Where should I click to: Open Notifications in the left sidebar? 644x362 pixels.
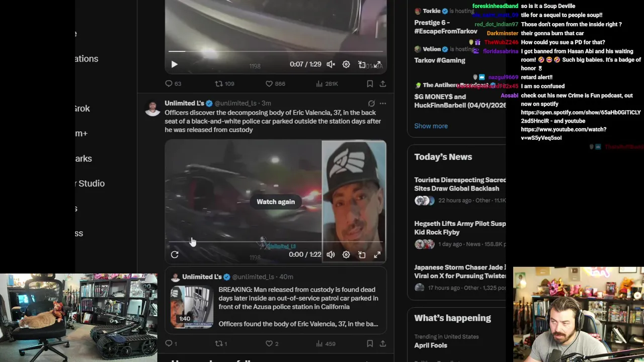tap(87, 59)
